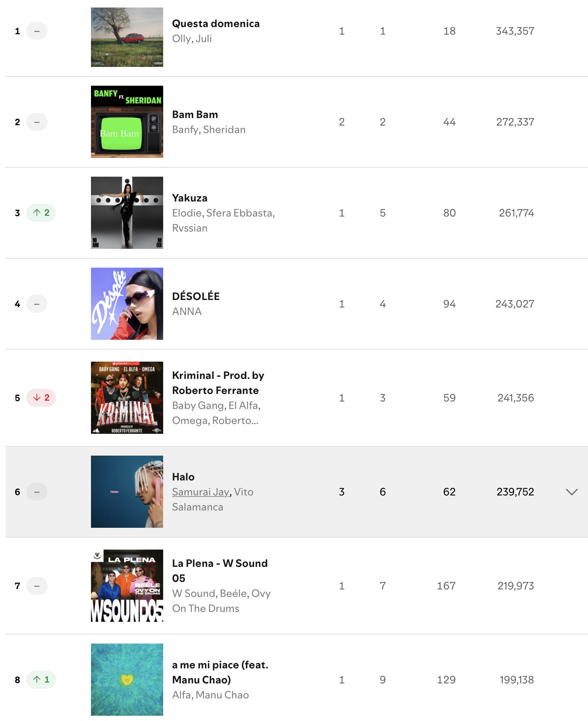The height and width of the screenshot is (721, 588).
Task: Open the Kriminal cover artwork
Action: coord(127,397)
